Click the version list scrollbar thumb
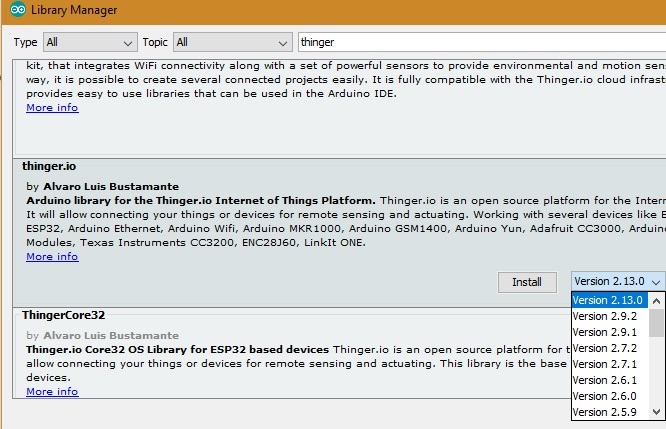Image resolution: width=666 pixels, height=429 pixels. (656, 323)
